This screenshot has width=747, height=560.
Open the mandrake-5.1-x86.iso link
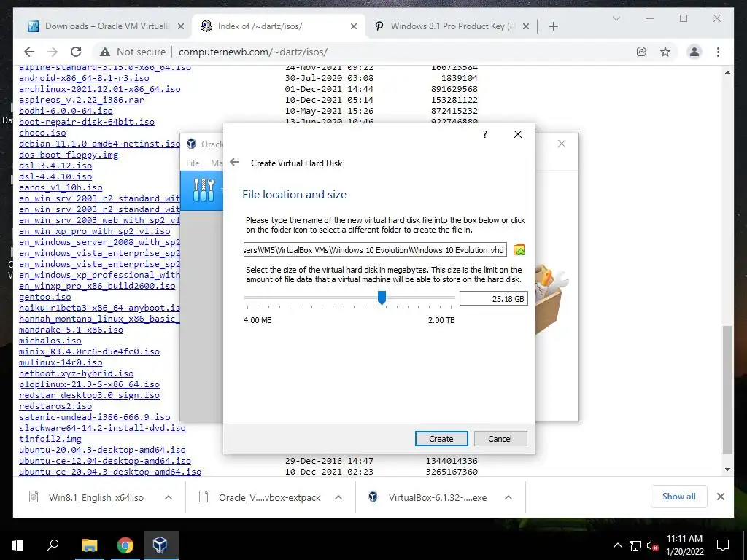(x=71, y=330)
